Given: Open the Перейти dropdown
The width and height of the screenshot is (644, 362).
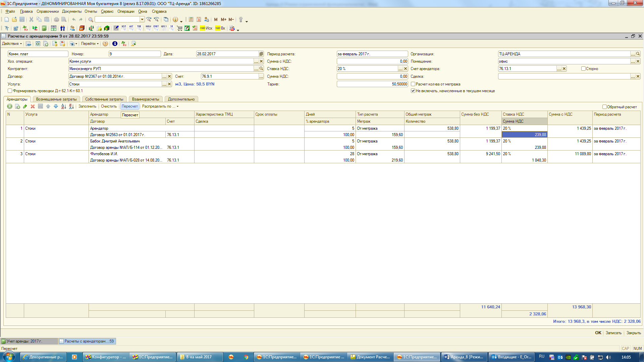Looking at the screenshot, I should 90,44.
